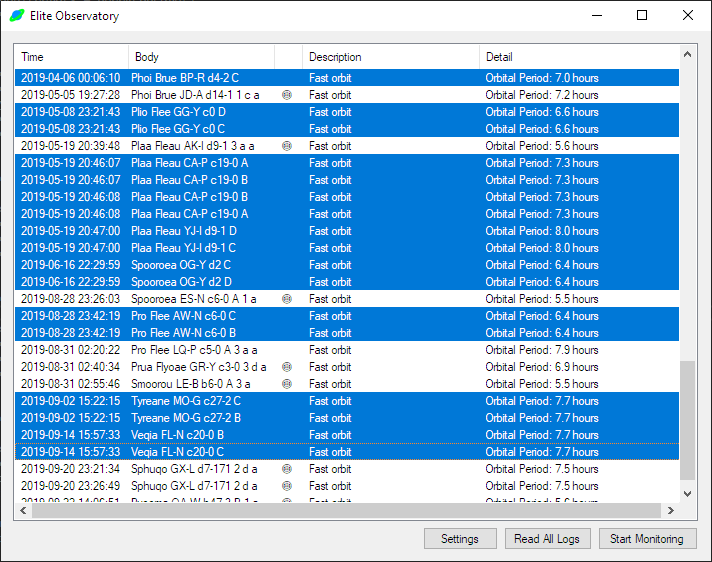Click the horizontal scrollbar left arrow
Viewport: 712px width, 562px height.
pyautogui.click(x=23, y=511)
